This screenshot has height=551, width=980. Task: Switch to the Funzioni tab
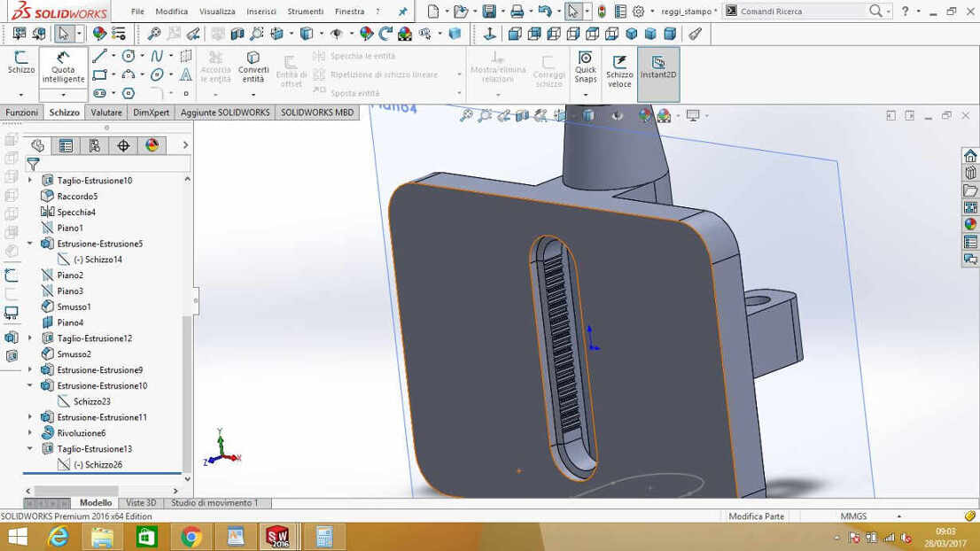(x=22, y=113)
